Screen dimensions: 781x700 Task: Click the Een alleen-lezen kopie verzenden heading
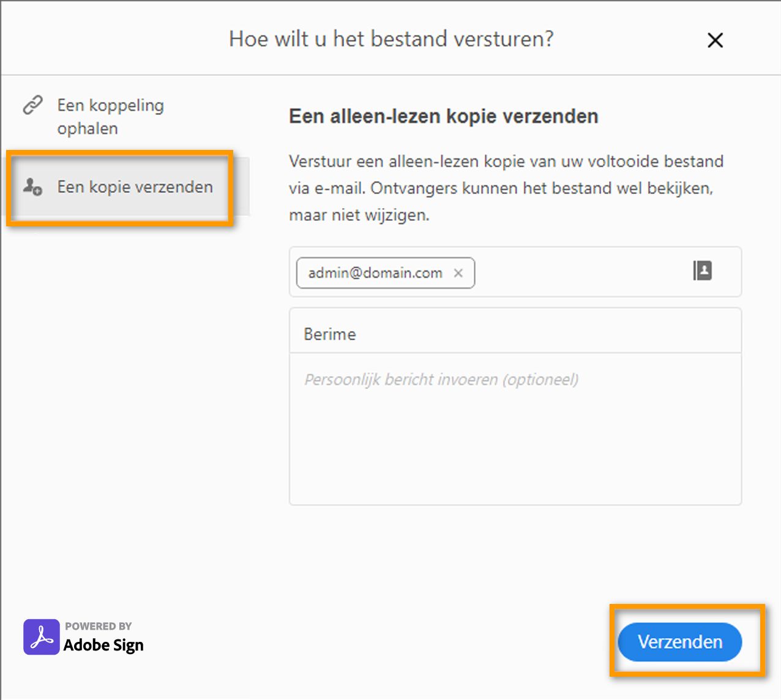tap(443, 116)
